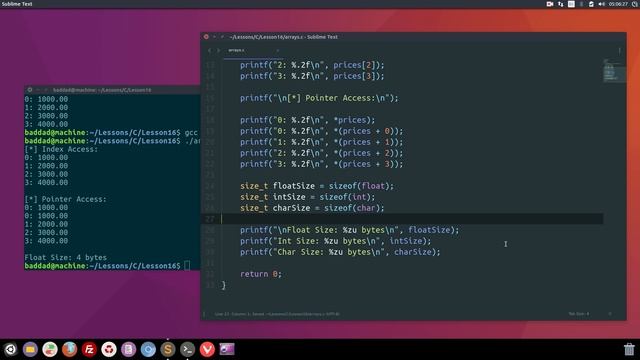The image size is (640, 360).
Task: Click the next-tab arrow in Sublime Text
Action: (218, 51)
